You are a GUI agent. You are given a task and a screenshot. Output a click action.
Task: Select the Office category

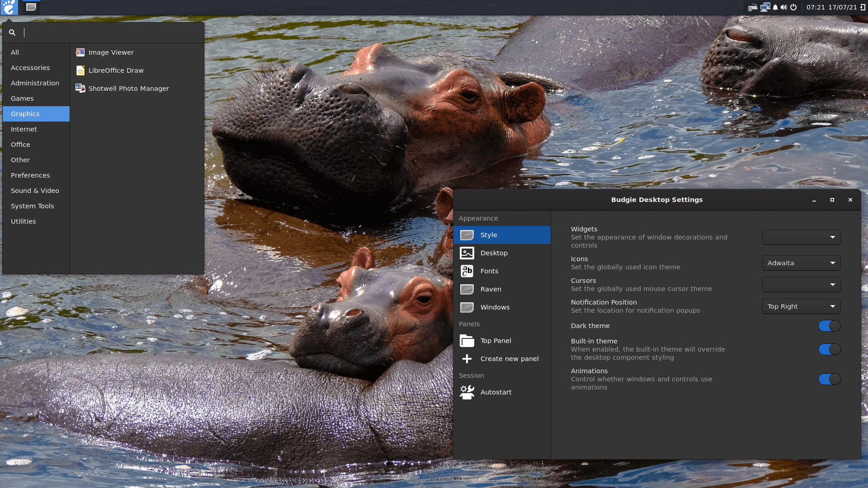tap(36, 145)
